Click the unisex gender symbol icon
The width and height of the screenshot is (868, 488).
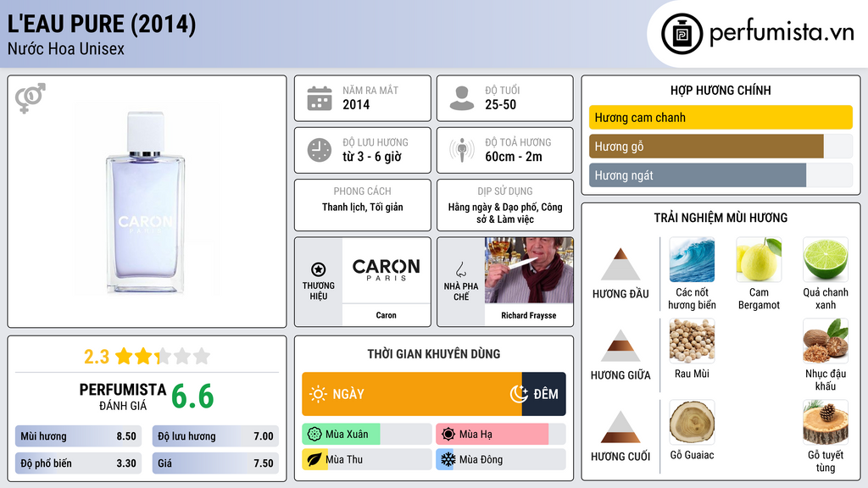point(30,98)
